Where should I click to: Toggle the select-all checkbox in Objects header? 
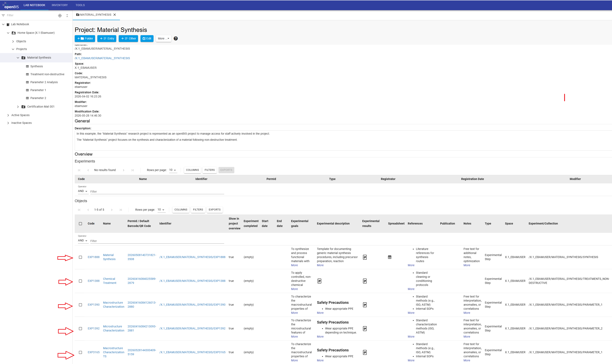point(80,224)
